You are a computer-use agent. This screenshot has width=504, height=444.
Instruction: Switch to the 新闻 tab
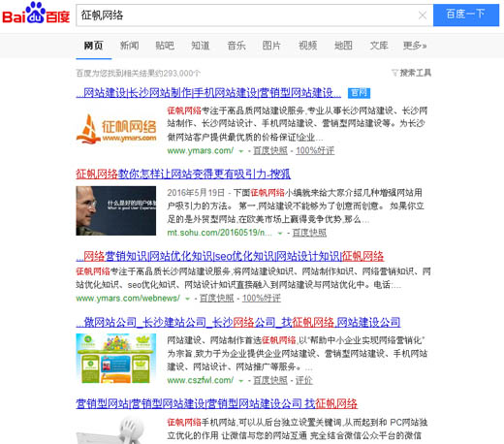[129, 46]
